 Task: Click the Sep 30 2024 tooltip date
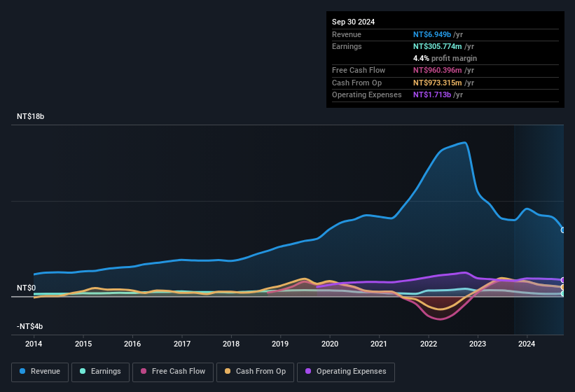tap(353, 22)
